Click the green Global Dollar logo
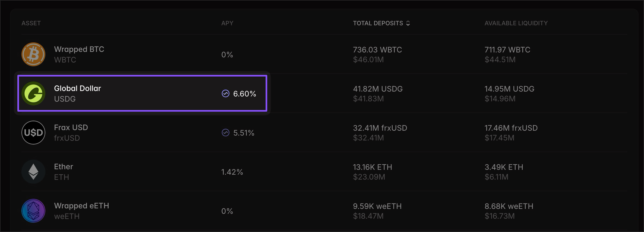644x232 pixels. [33, 93]
